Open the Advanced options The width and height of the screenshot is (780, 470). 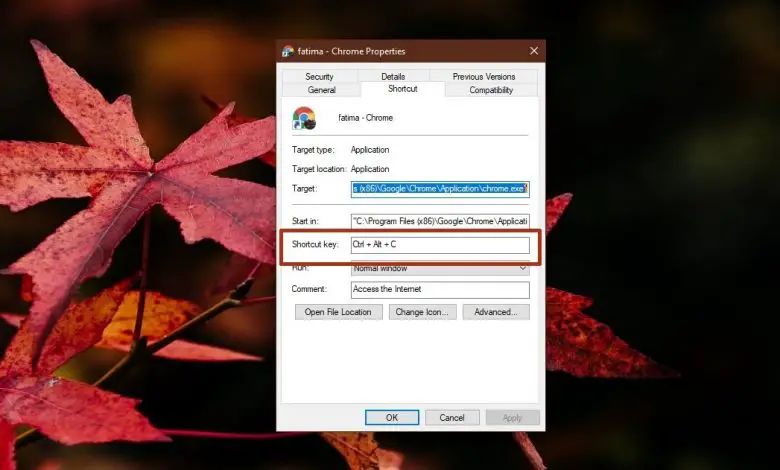point(496,312)
